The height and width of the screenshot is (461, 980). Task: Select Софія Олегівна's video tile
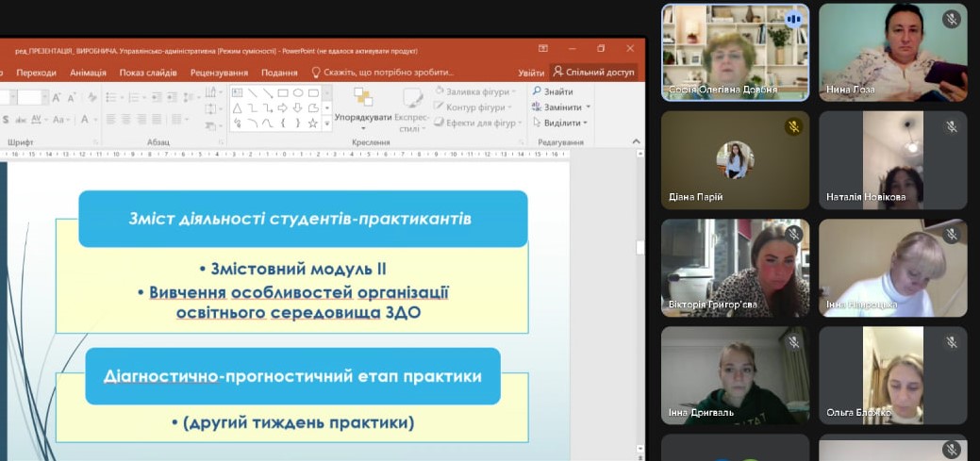(x=735, y=52)
